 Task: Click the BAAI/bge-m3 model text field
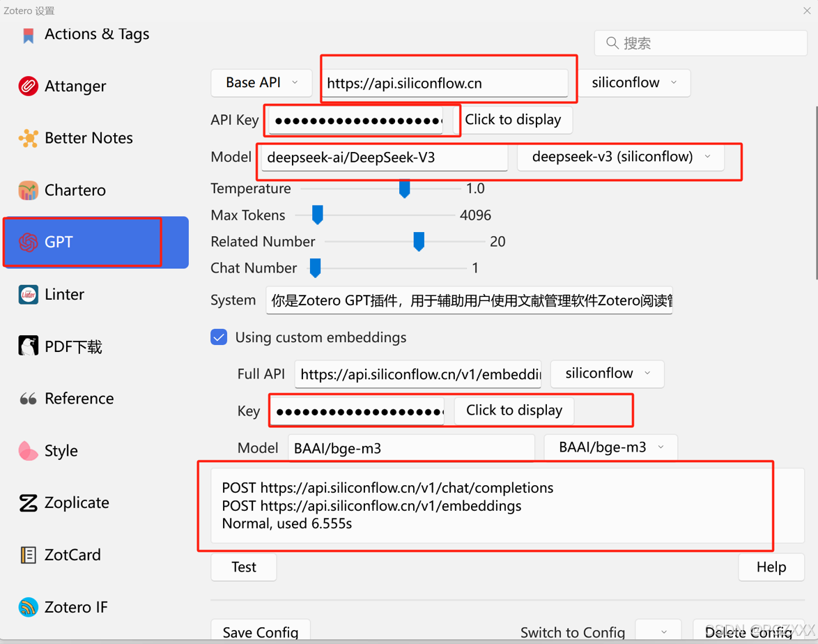411,448
